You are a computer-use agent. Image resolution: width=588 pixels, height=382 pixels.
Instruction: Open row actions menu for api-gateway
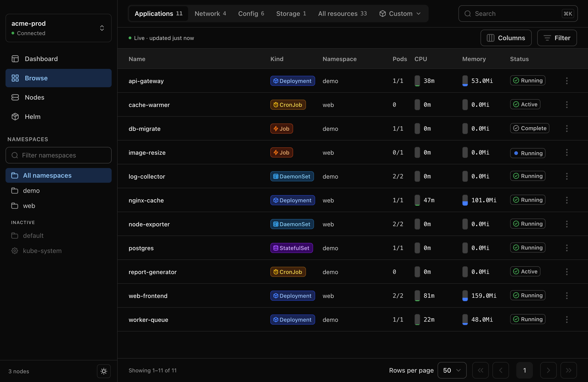coord(567,81)
